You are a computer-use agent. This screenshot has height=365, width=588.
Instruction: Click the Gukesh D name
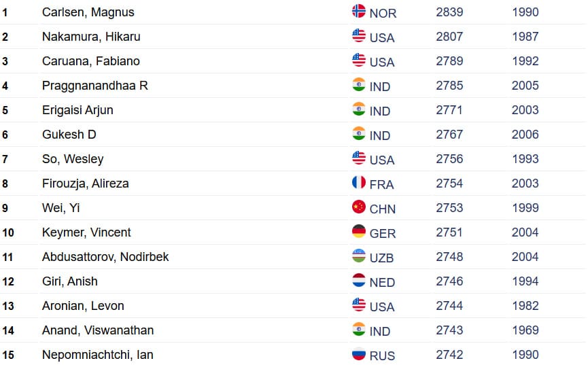(x=69, y=135)
